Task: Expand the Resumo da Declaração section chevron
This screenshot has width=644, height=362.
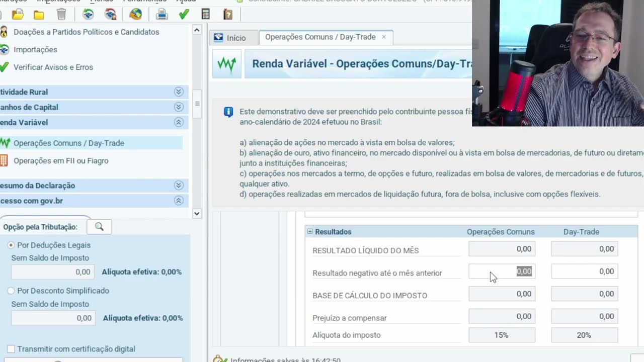Action: click(x=178, y=186)
